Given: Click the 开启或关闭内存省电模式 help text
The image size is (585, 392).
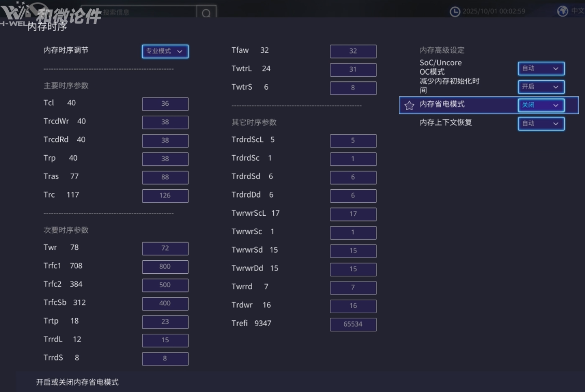Looking at the screenshot, I should 77,382.
